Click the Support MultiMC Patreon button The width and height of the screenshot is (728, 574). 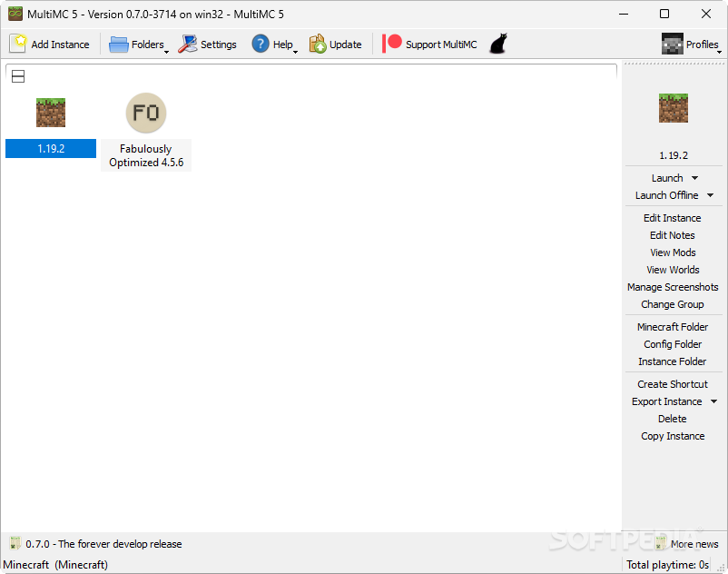[429, 45]
